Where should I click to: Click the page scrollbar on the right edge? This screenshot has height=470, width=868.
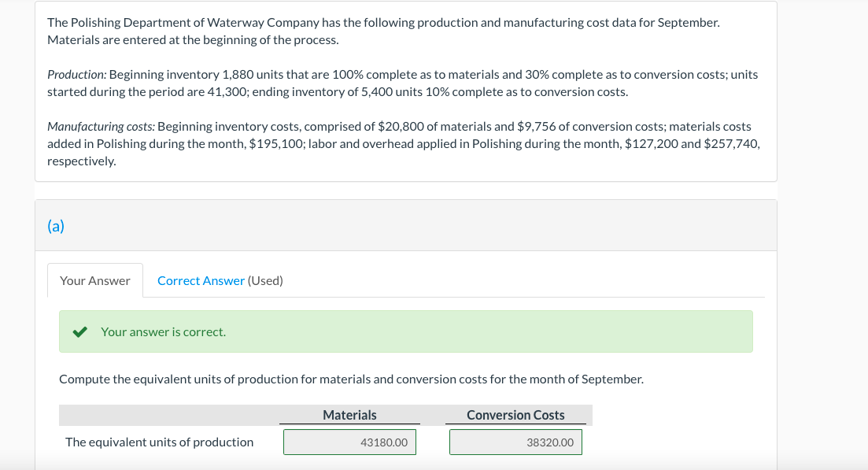[864, 236]
